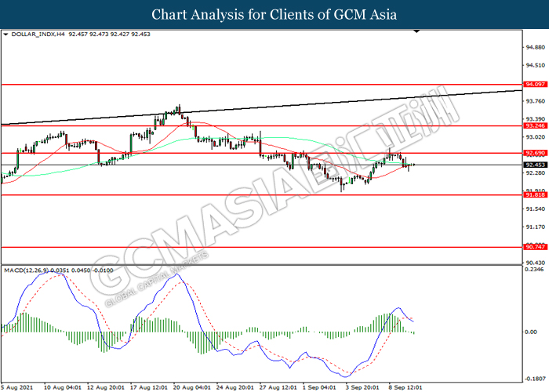Select the 90.747 red price level label
The height and width of the screenshot is (392, 549).
(x=535, y=247)
